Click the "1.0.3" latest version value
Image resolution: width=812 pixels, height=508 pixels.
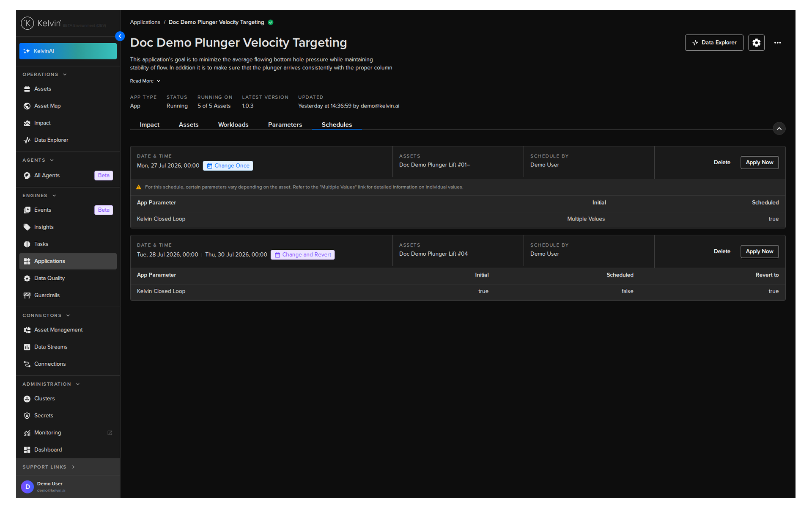pyautogui.click(x=247, y=106)
